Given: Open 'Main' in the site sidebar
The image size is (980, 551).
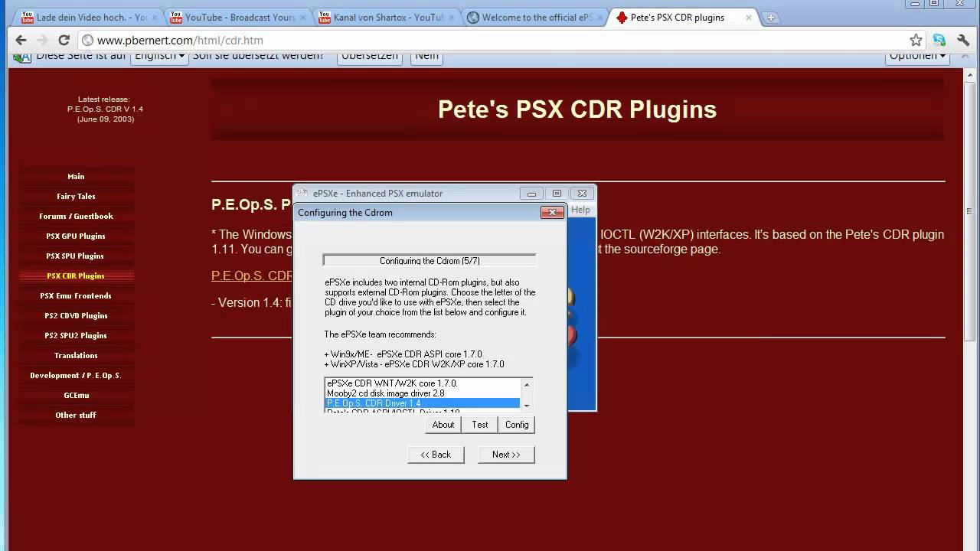Looking at the screenshot, I should pyautogui.click(x=76, y=177).
